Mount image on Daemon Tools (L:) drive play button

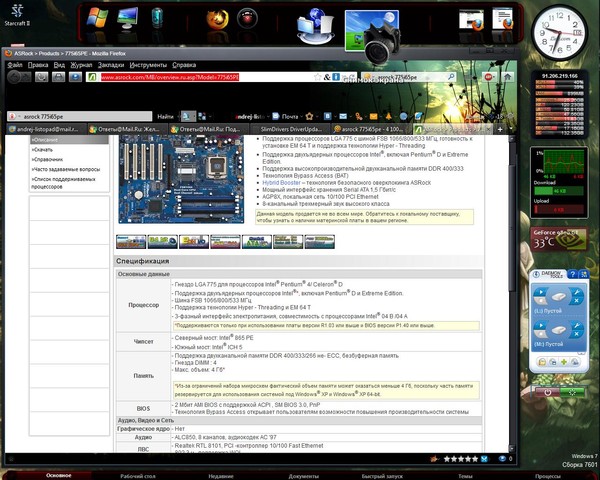tap(541, 292)
